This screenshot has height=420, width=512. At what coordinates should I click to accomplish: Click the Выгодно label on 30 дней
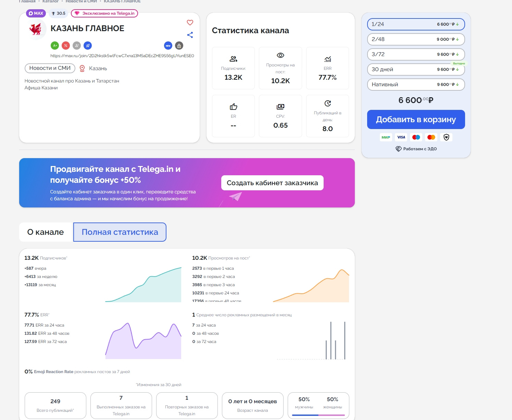tap(459, 63)
